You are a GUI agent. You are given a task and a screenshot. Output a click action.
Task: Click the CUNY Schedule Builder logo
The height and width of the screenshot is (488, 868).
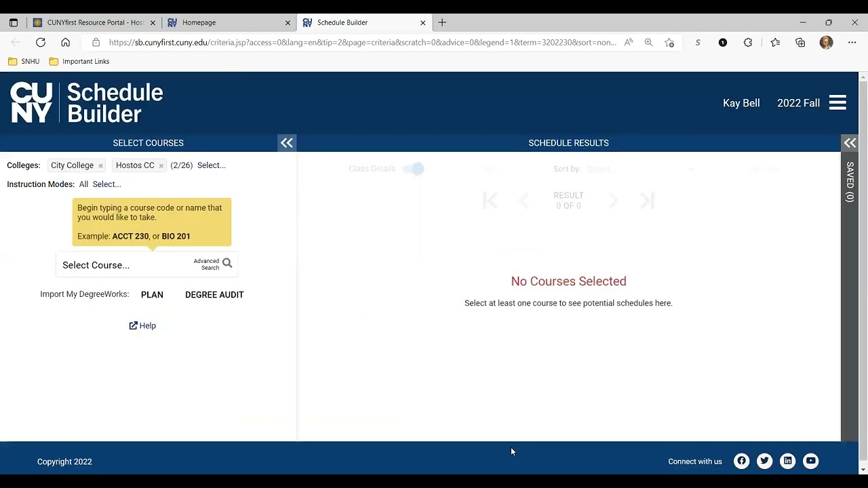point(87,103)
